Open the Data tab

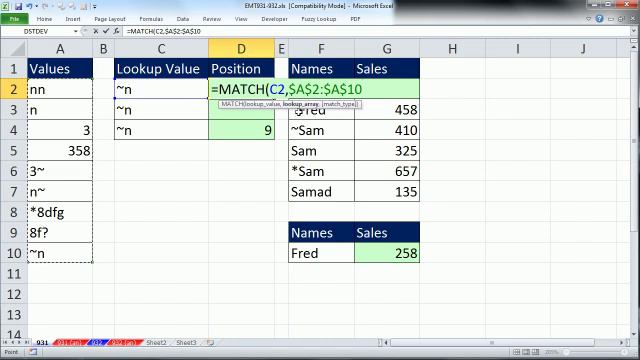183,19
